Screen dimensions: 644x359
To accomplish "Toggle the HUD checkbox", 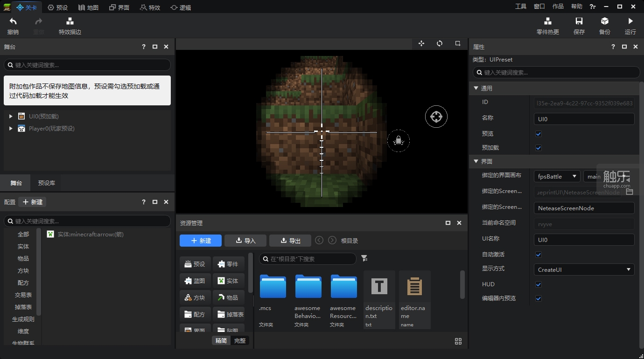I will (x=538, y=284).
